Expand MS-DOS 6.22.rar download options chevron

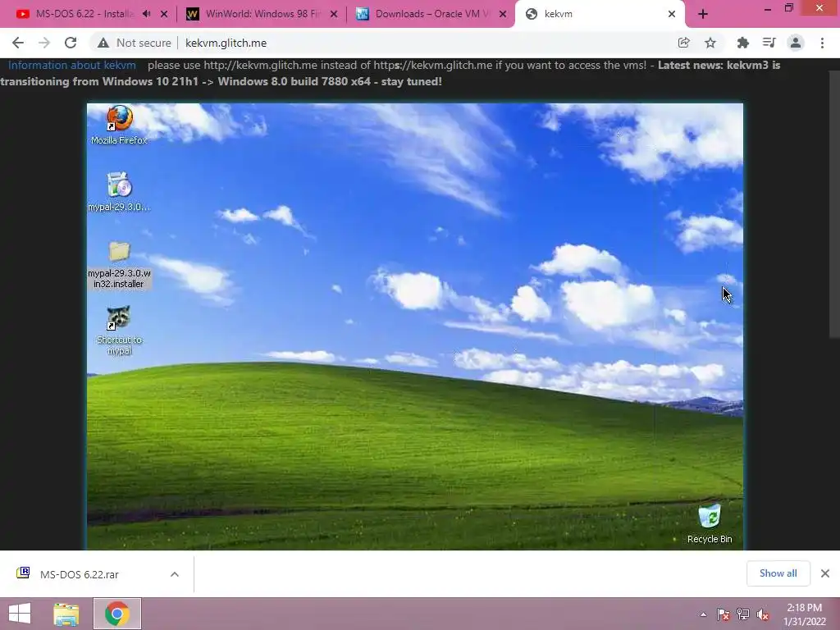pyautogui.click(x=174, y=574)
